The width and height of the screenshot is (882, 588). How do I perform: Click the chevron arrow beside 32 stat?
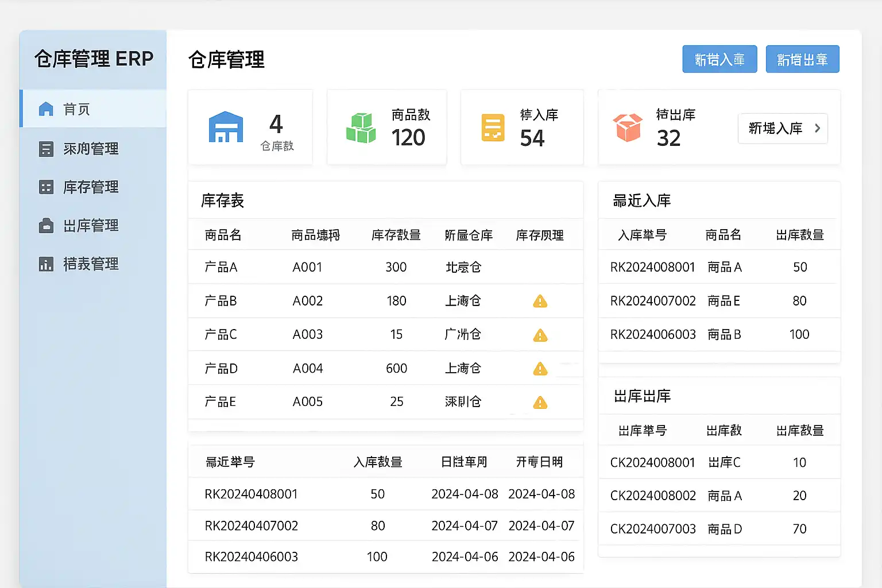(817, 128)
